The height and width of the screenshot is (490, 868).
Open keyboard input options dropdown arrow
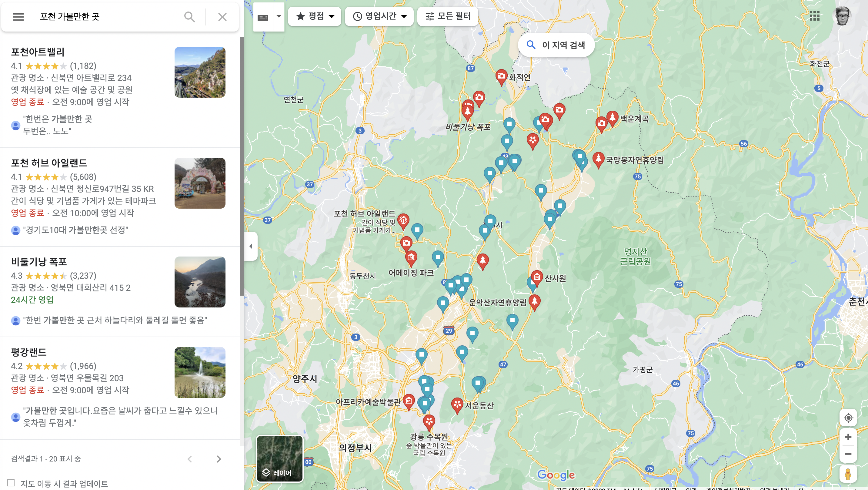point(279,16)
